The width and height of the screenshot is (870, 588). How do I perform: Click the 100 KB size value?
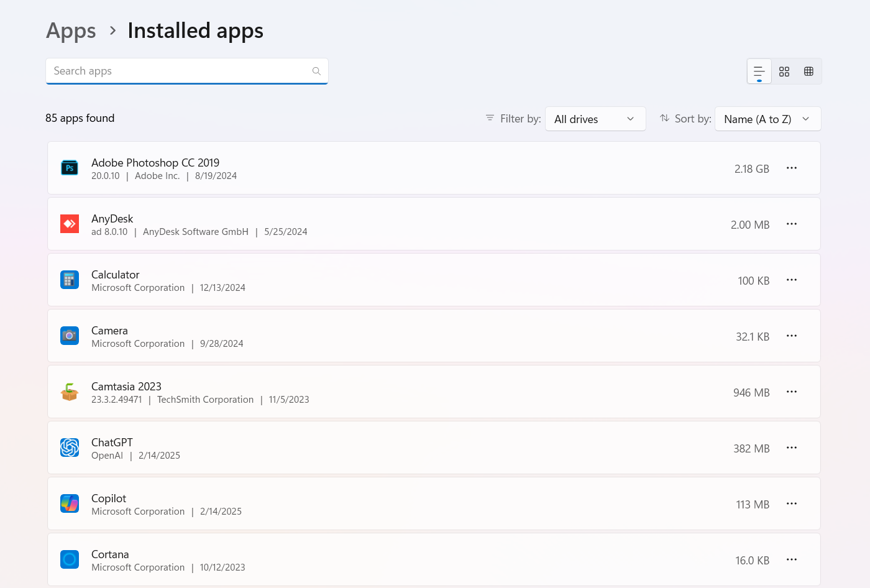tap(754, 281)
